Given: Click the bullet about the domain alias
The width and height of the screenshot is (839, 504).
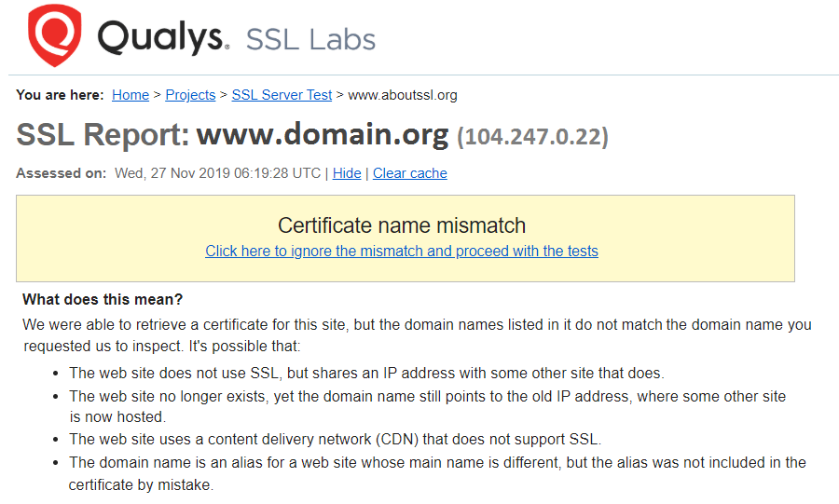Looking at the screenshot, I should [437, 473].
